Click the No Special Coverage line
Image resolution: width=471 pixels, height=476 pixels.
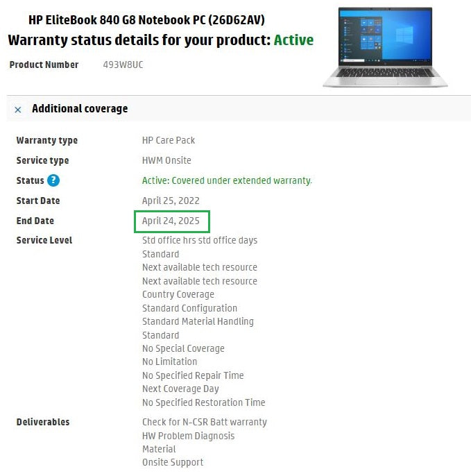coord(183,348)
